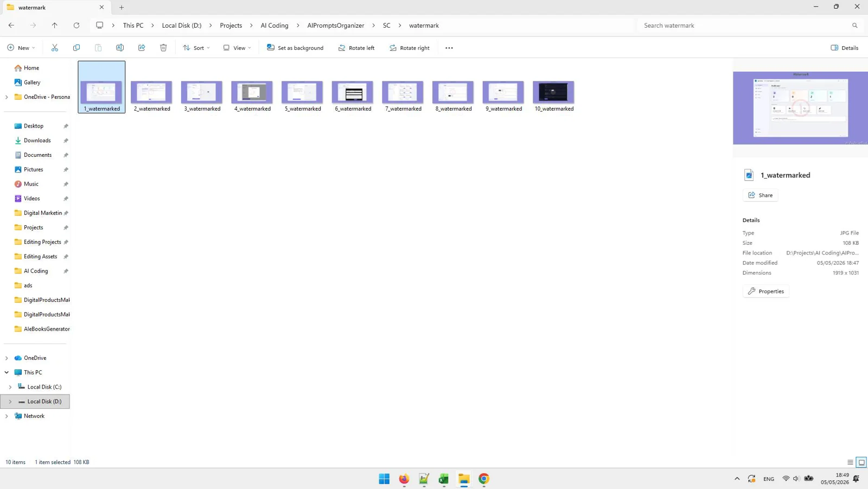Click File Explorer taskbar icon
Image resolution: width=868 pixels, height=489 pixels.
click(464, 479)
